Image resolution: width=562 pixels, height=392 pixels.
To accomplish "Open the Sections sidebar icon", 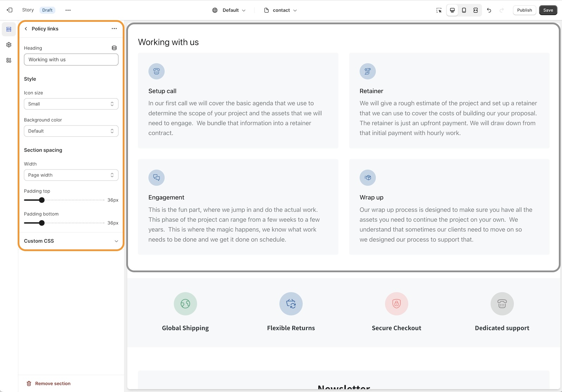I will [x=9, y=29].
